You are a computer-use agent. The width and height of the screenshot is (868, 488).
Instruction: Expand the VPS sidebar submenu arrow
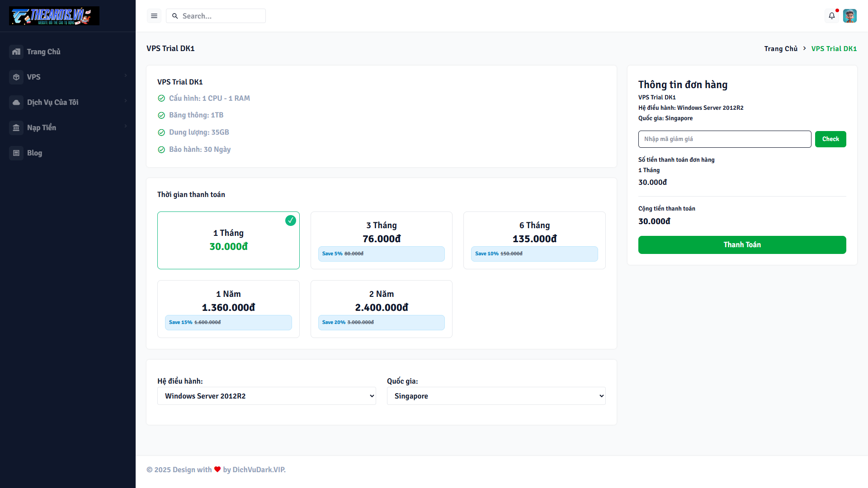tap(126, 75)
